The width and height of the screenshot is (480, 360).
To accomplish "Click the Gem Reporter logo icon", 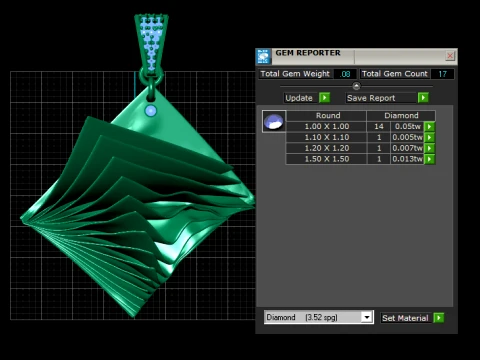I will click(263, 56).
